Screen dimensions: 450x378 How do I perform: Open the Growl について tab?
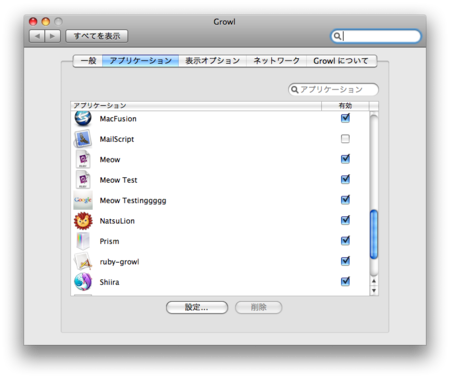tap(341, 61)
